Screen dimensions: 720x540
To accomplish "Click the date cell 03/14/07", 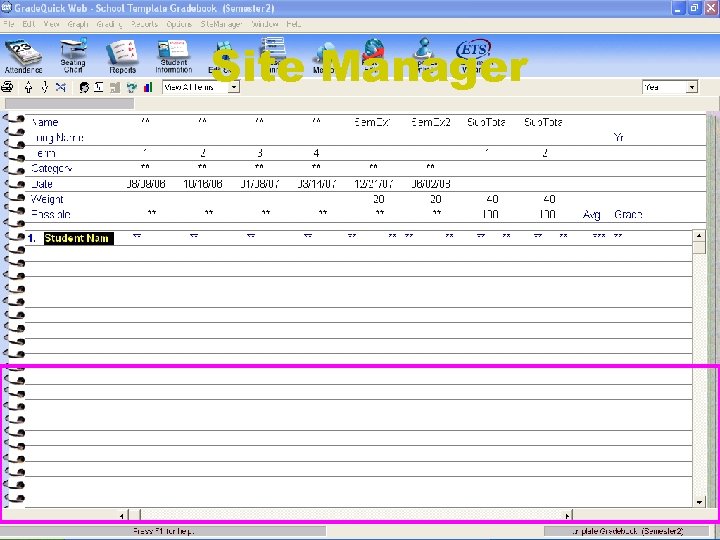I will (x=316, y=184).
